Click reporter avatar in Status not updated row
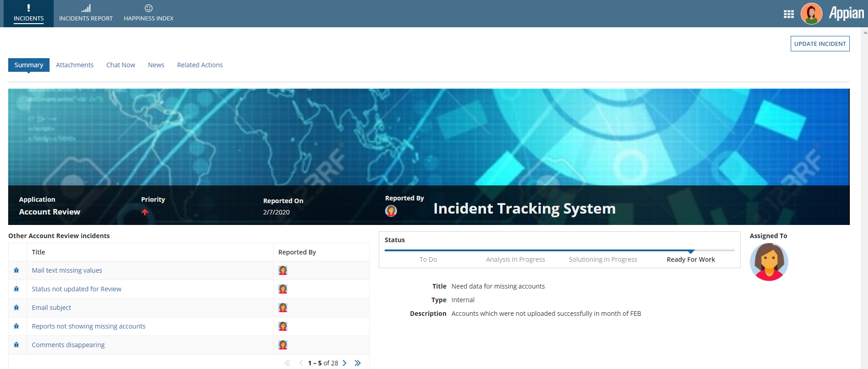 (283, 289)
